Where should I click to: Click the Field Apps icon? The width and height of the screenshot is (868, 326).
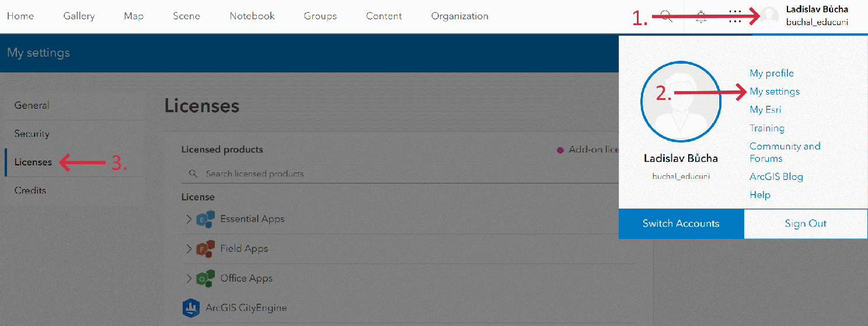point(205,249)
